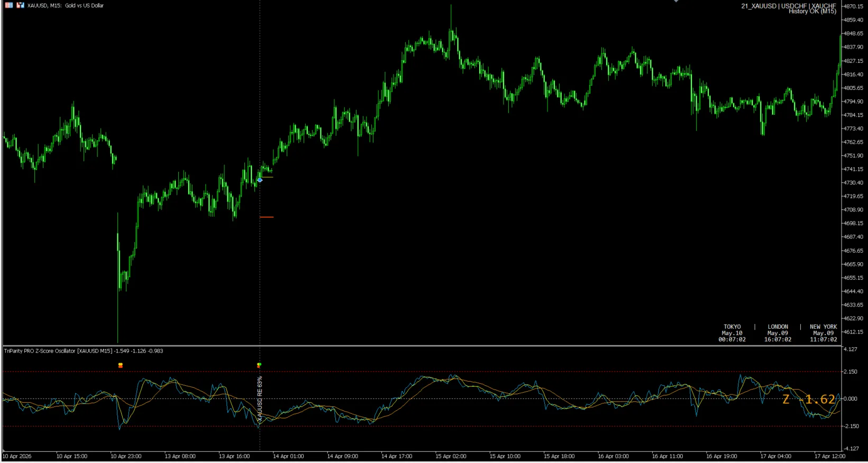Screen dimensions: 868x463
Task: Click the 14 Apr 01:00 time label
Action: pyautogui.click(x=288, y=456)
